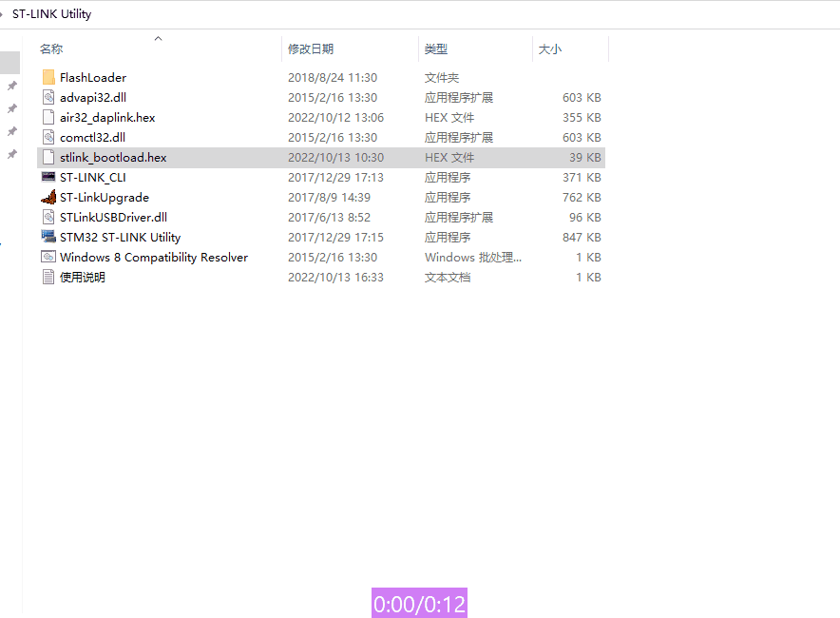This screenshot has height=618, width=840.
Task: Click the date 2022/10/12 13:06
Action: click(335, 117)
